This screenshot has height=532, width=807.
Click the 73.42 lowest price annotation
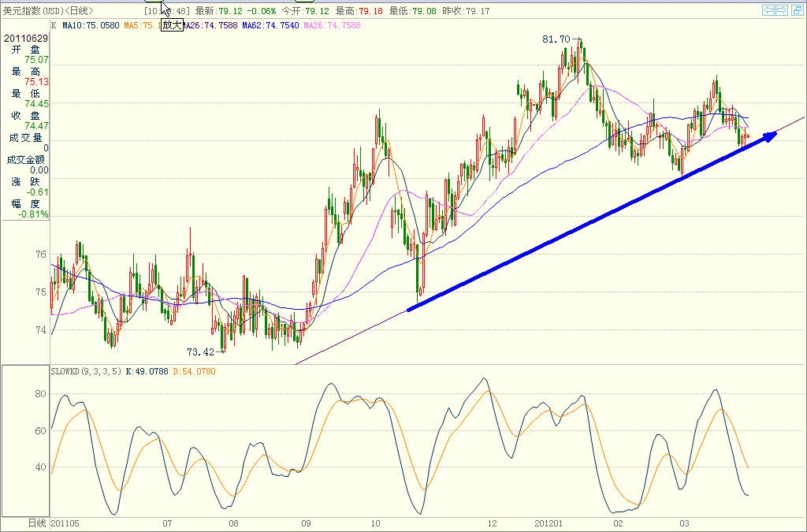200,352
